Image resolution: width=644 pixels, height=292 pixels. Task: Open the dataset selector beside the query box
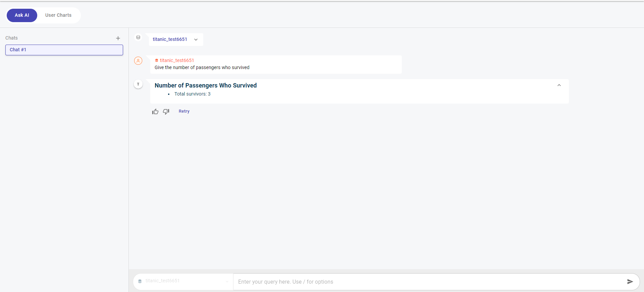click(183, 281)
